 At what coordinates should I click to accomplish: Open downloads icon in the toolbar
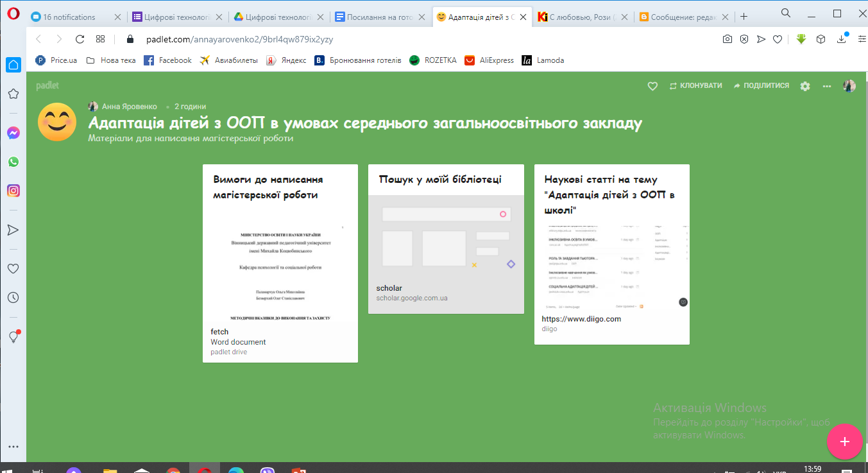(x=842, y=39)
